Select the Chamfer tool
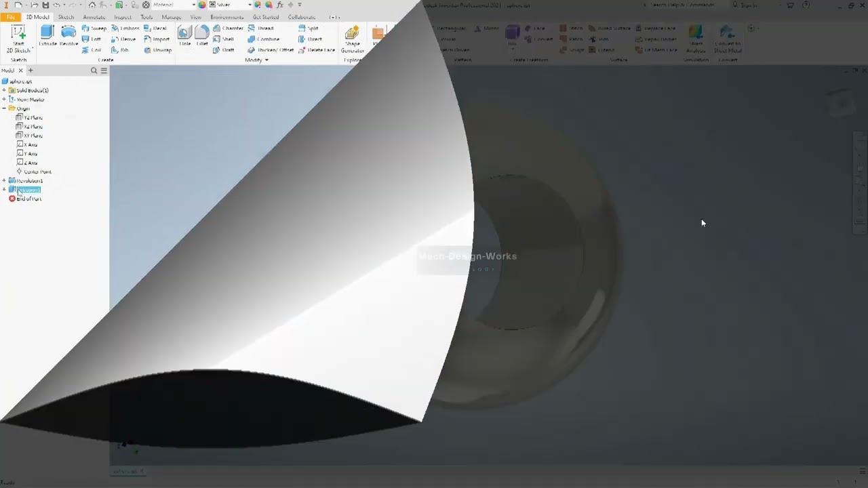 point(228,28)
